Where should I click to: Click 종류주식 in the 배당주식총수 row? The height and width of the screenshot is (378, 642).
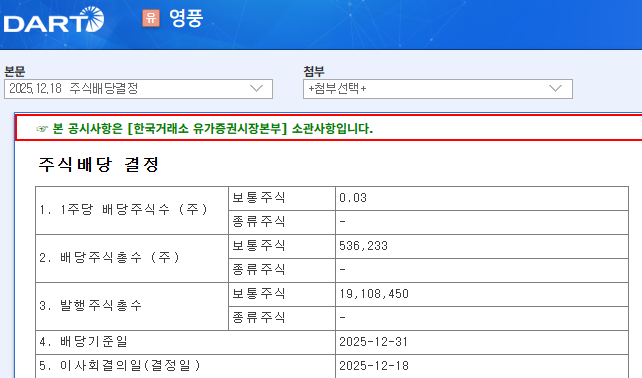pos(259,270)
